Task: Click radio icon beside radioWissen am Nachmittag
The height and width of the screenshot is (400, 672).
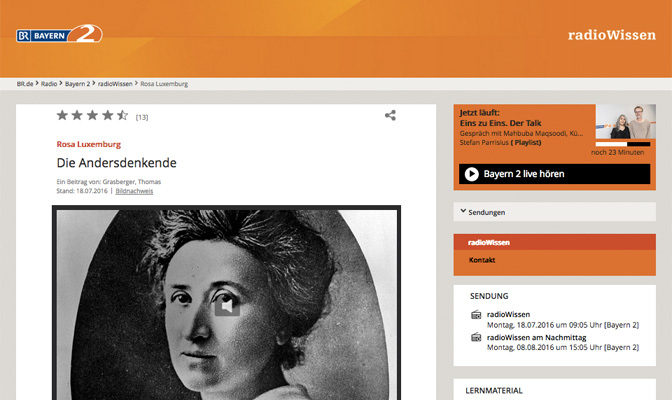Action: click(x=476, y=337)
